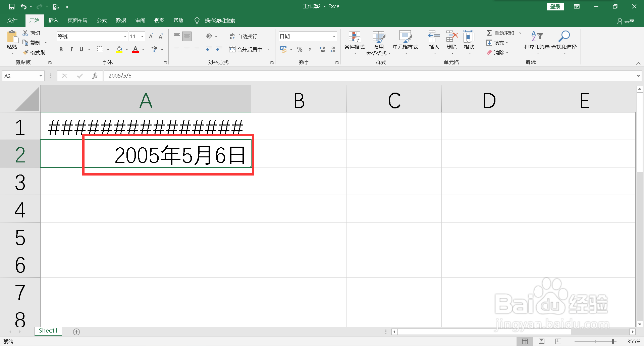Enable wrap text (自动换行)

tap(244, 36)
